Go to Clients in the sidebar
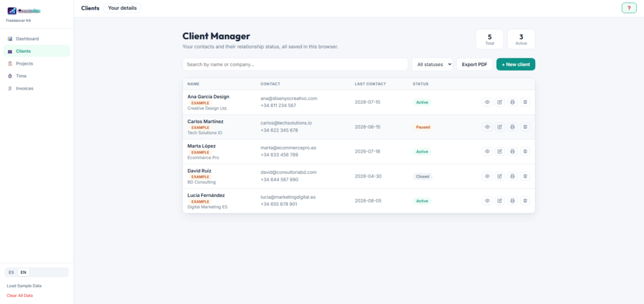 click(37, 51)
